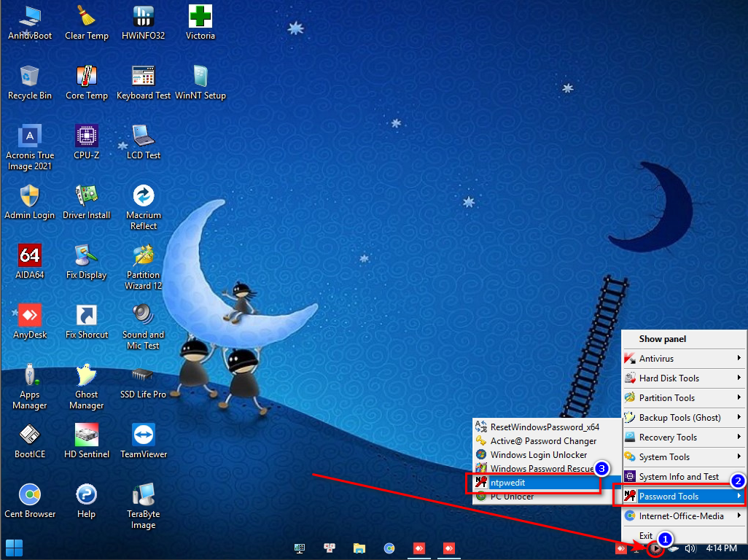Open the tray tools launcher play icon

point(656,548)
